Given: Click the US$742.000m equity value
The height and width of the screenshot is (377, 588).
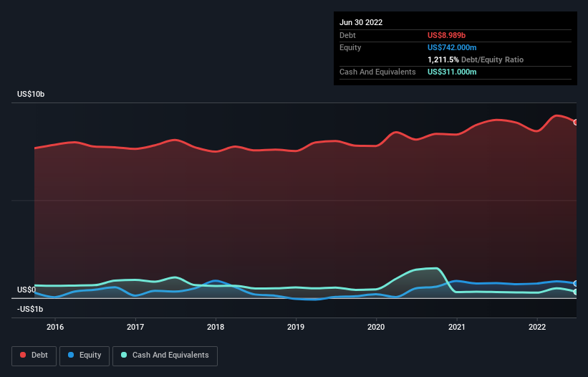Looking at the screenshot, I should [452, 47].
